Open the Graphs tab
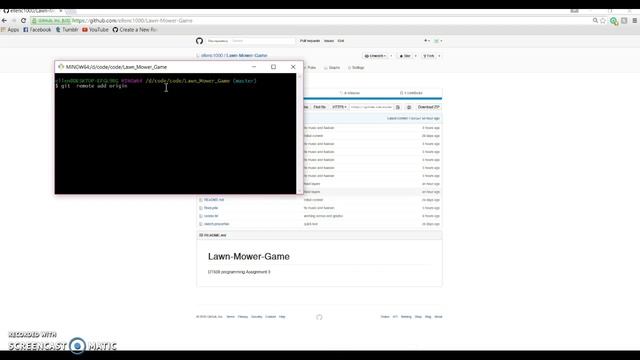640x360 pixels. click(332, 68)
